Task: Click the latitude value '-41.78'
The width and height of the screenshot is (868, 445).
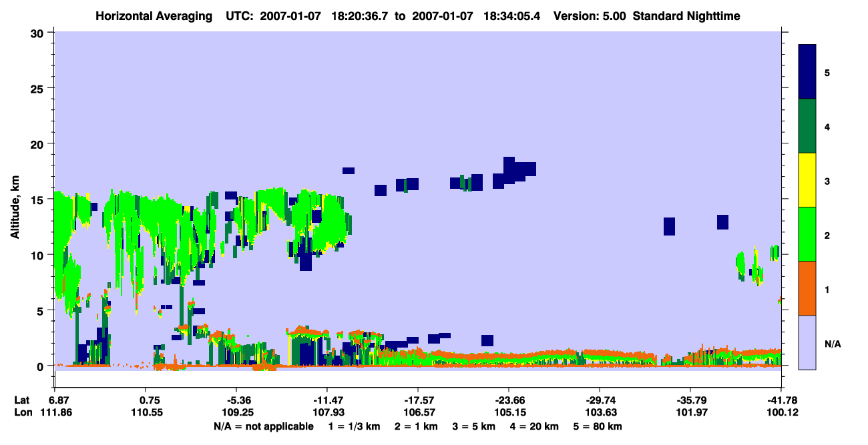Action: (783, 400)
